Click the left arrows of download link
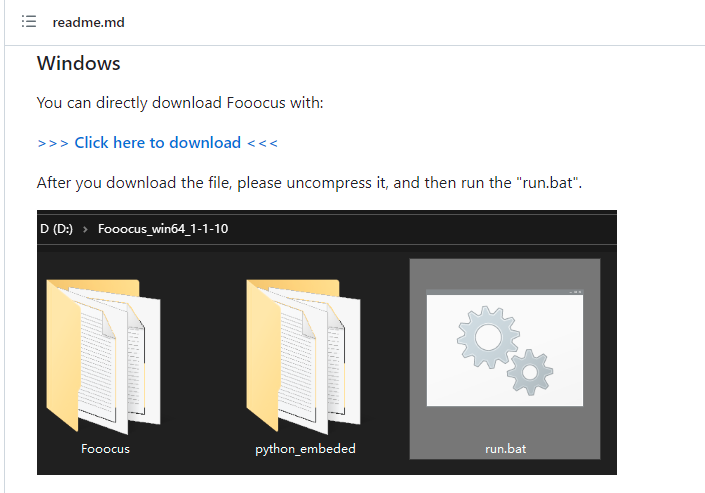The height and width of the screenshot is (493, 705). [53, 143]
